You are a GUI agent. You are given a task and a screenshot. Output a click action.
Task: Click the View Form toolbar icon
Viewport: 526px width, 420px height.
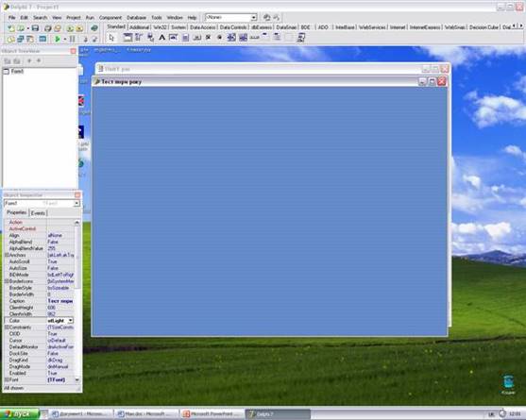coord(21,40)
